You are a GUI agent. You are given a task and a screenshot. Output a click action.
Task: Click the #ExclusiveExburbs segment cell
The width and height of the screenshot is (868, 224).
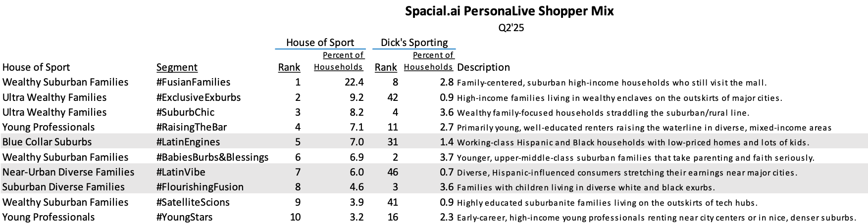199,97
